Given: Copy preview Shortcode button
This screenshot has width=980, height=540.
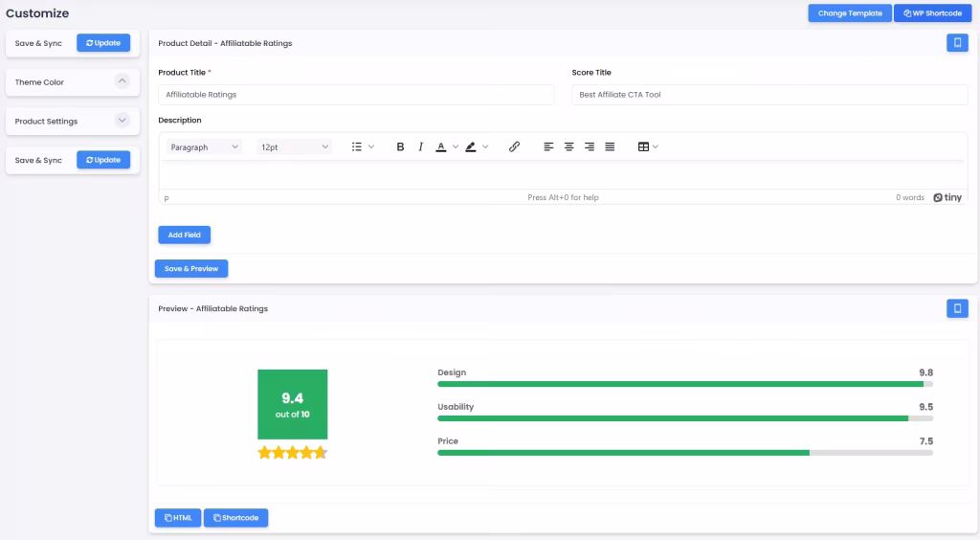Looking at the screenshot, I should click(235, 517).
